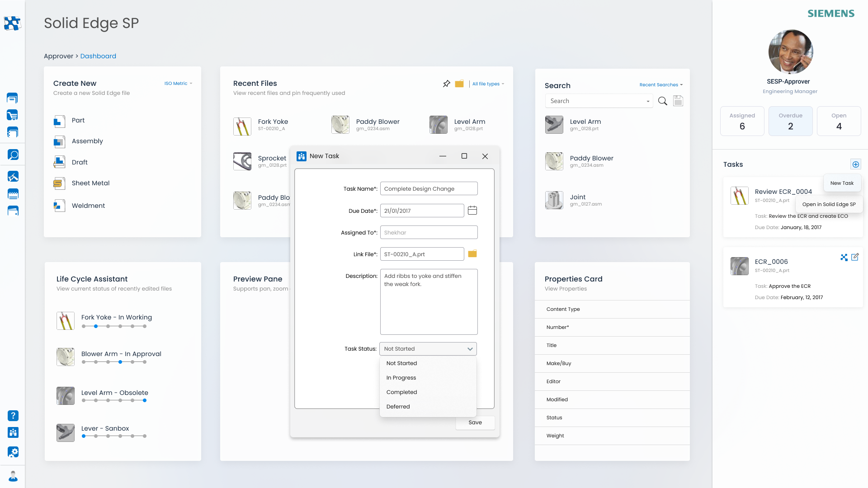Open the folder icon in Recent Files header

point(459,84)
